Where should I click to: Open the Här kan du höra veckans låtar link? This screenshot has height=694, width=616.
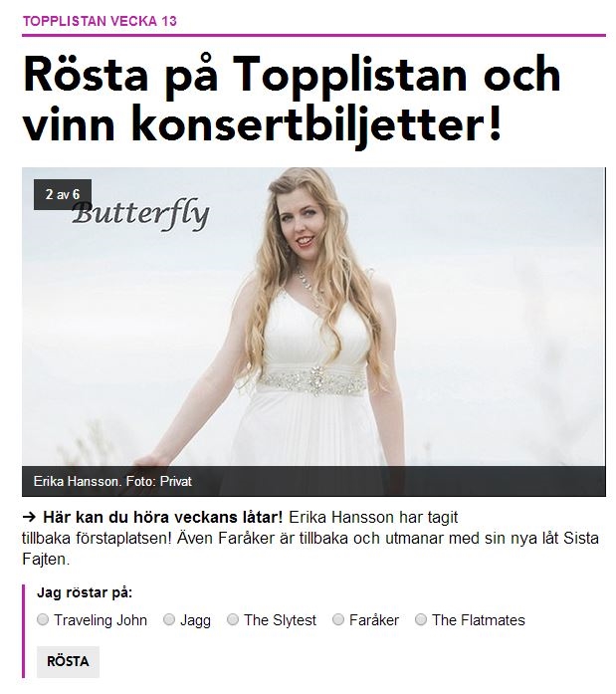click(163, 517)
